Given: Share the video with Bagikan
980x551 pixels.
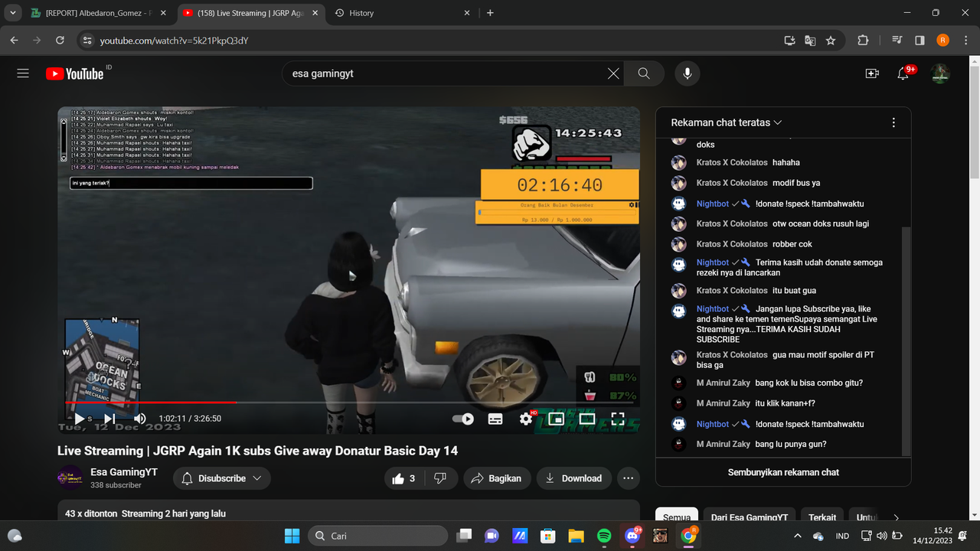Looking at the screenshot, I should (x=496, y=478).
